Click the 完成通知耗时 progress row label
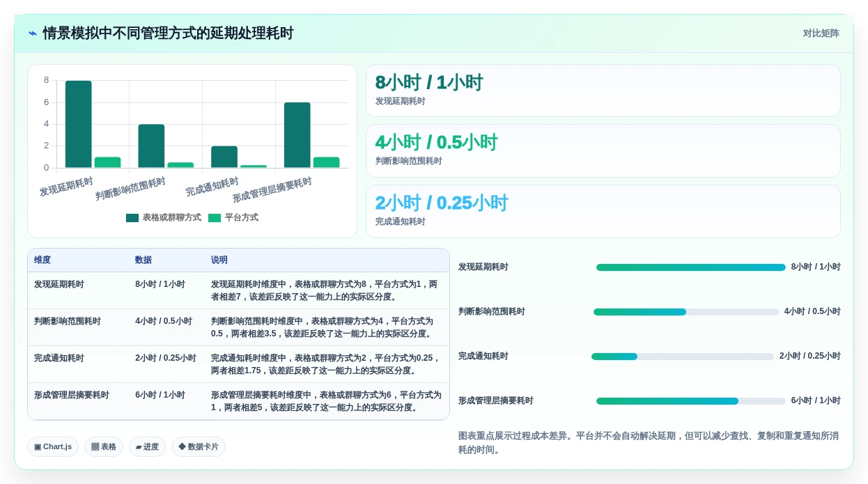868x484 pixels. (x=483, y=357)
